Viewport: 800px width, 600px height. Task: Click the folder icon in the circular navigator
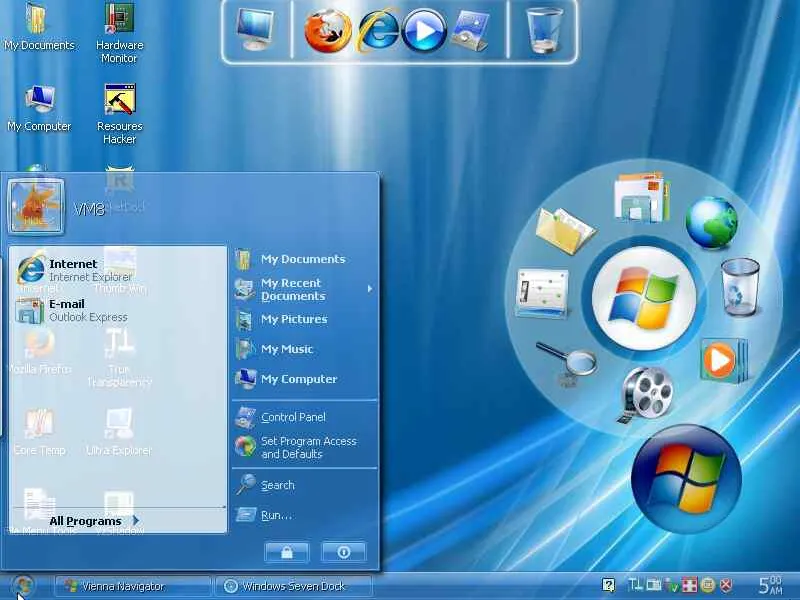click(x=565, y=231)
